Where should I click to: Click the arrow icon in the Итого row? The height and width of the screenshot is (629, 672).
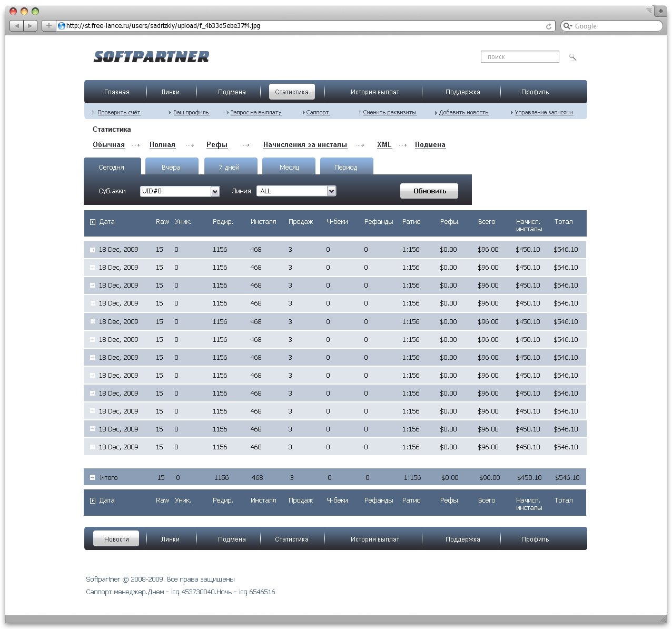93,477
